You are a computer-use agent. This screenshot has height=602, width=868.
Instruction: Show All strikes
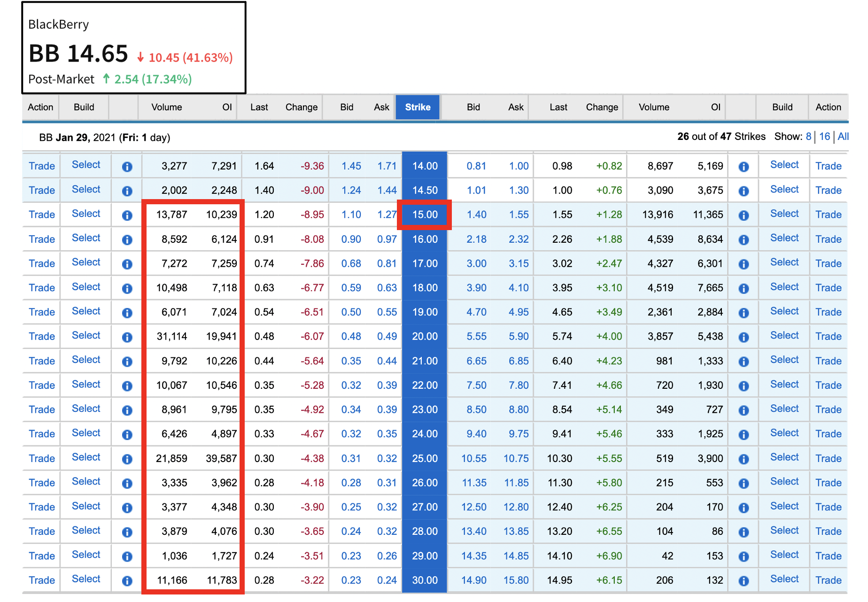843,137
